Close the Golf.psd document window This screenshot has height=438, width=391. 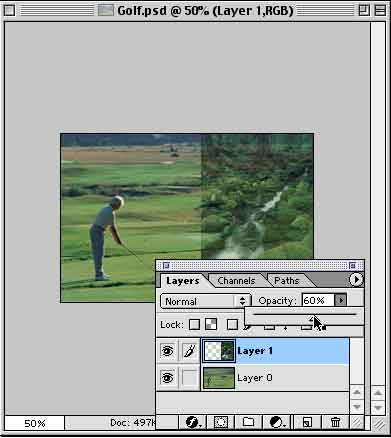coord(10,10)
